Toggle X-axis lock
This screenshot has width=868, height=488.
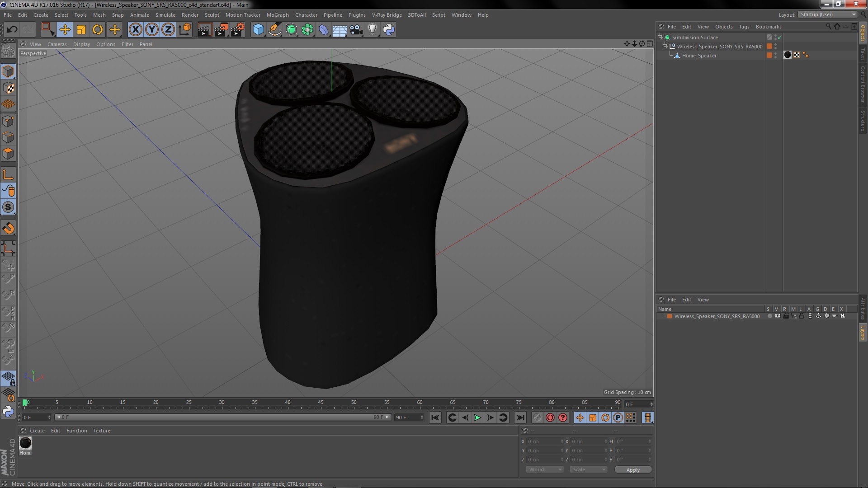coord(135,30)
